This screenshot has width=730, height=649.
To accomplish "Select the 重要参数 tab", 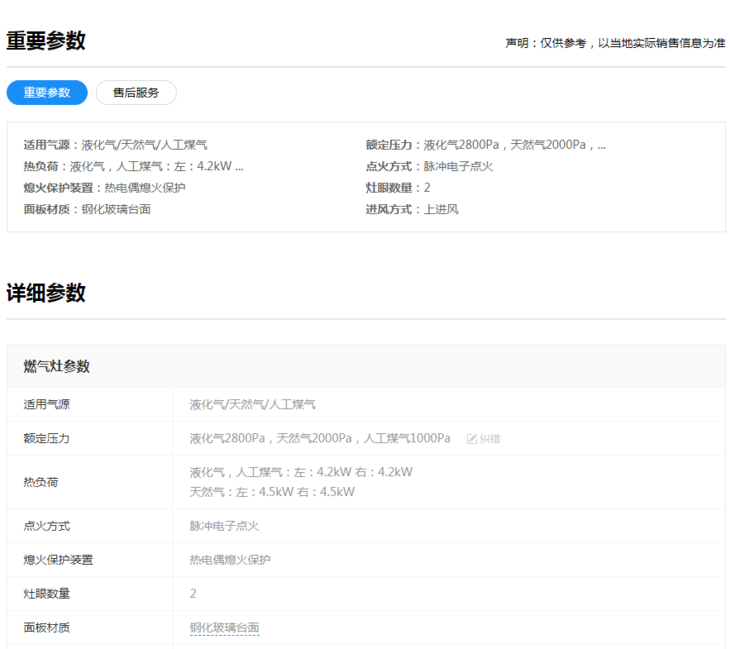I will (47, 93).
